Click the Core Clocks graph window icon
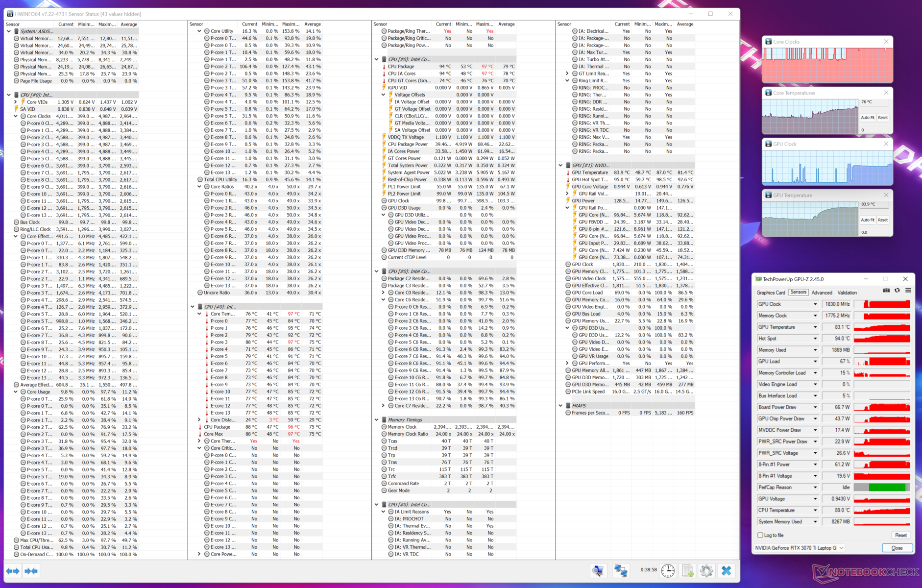This screenshot has width=922, height=588. pyautogui.click(x=768, y=42)
